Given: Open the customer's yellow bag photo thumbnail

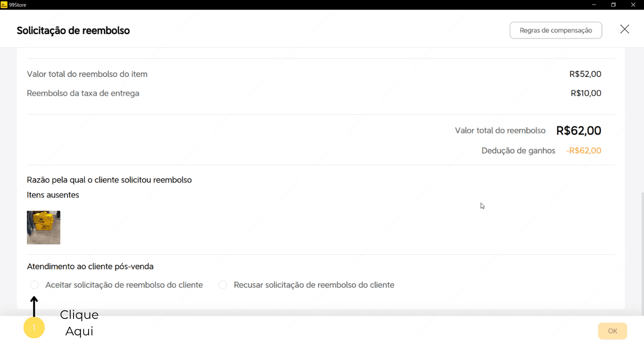Looking at the screenshot, I should (43, 227).
